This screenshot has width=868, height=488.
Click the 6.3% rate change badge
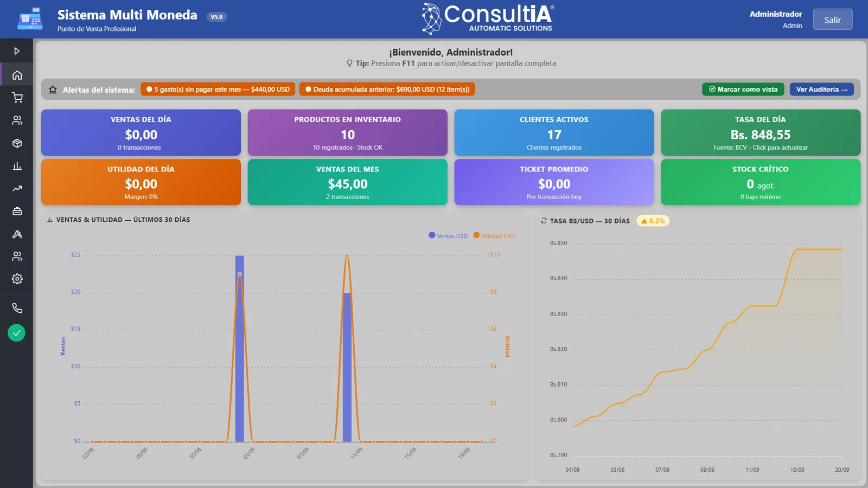click(x=653, y=221)
